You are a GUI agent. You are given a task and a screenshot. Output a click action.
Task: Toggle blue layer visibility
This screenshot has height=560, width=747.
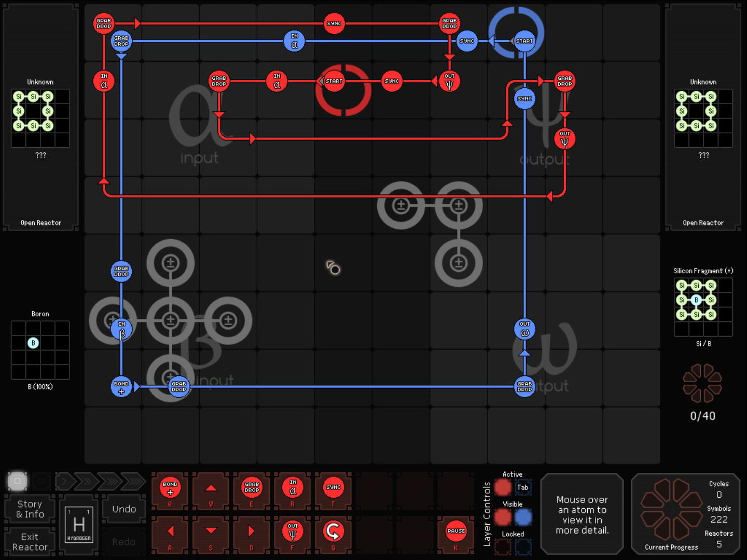(523, 517)
